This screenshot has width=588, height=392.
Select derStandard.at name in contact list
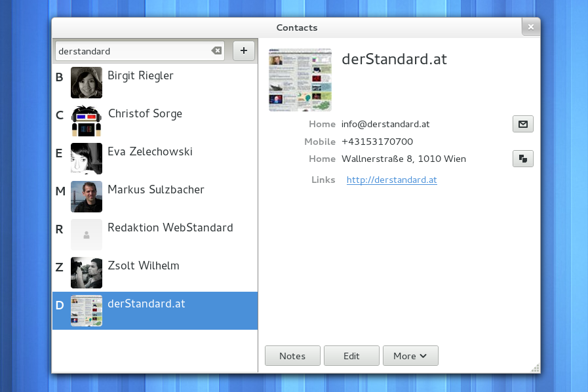[146, 304]
